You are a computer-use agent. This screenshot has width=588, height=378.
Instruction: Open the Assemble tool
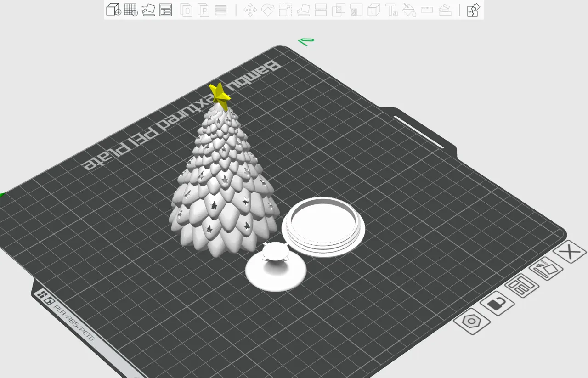pyautogui.click(x=445, y=10)
